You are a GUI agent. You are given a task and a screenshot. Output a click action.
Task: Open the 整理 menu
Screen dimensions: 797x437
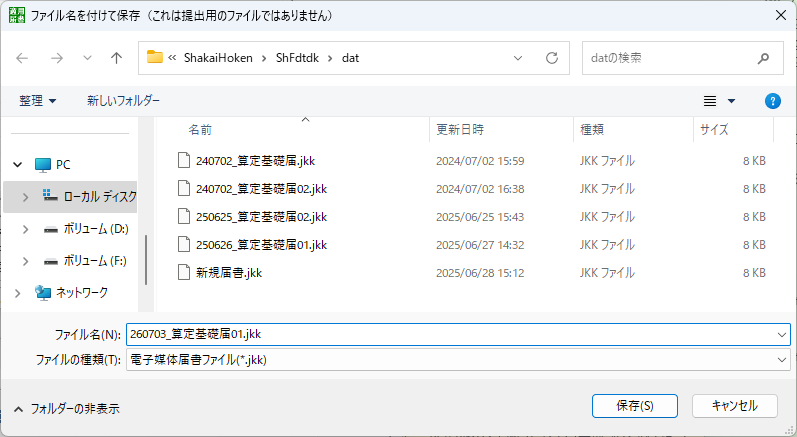[x=37, y=101]
